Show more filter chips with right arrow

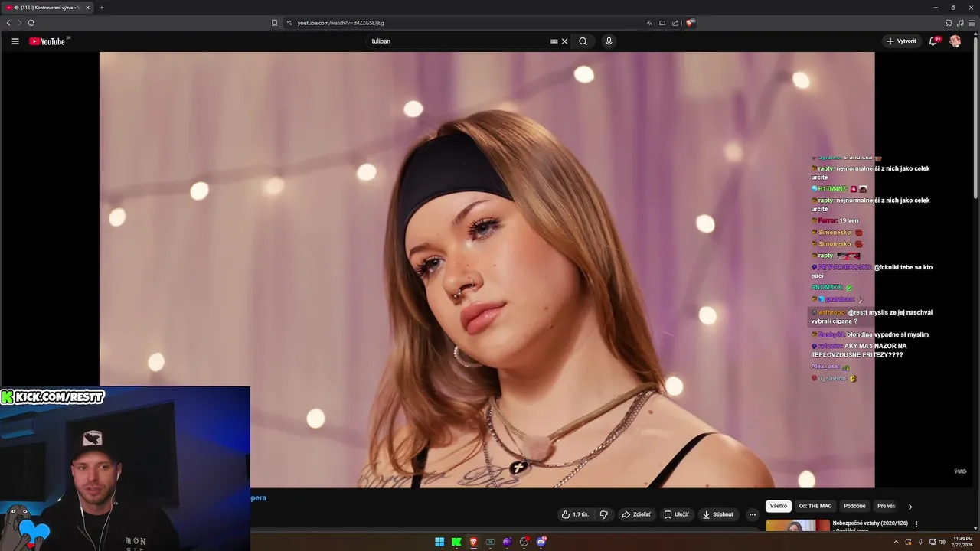(910, 507)
